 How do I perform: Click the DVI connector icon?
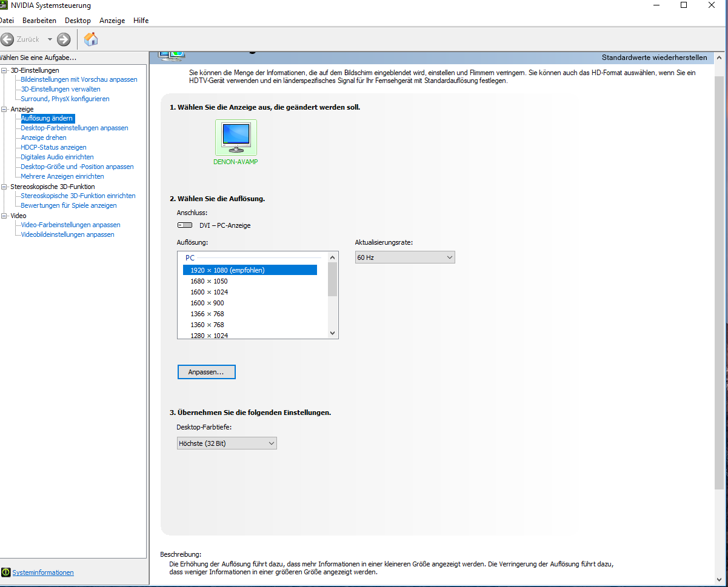[185, 225]
